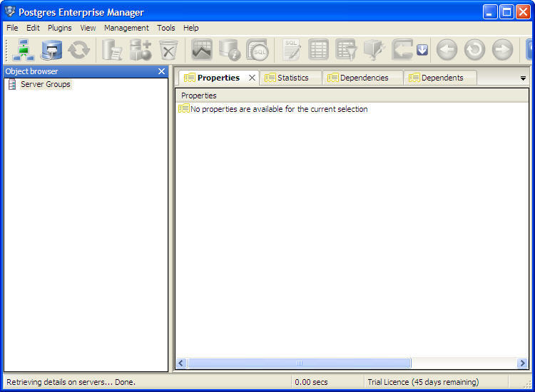Click the object properties toolbar icon
The image size is (535, 392).
[x=112, y=50]
